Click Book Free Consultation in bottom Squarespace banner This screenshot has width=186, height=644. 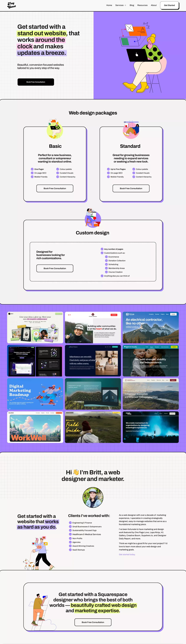(93, 622)
